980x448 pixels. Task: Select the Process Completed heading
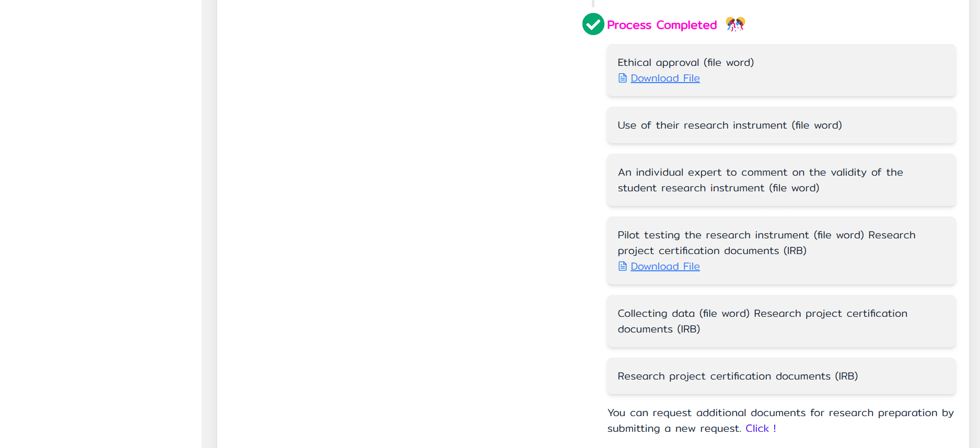(662, 25)
